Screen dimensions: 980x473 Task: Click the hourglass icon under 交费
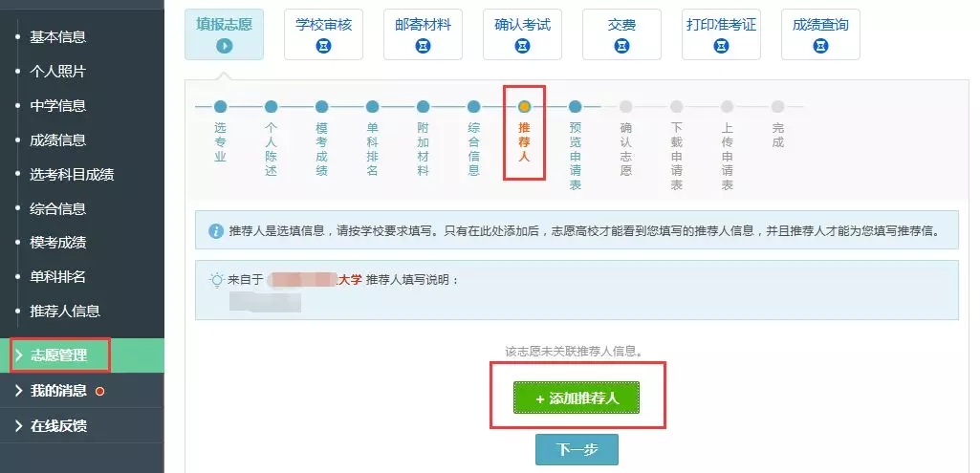tap(621, 46)
